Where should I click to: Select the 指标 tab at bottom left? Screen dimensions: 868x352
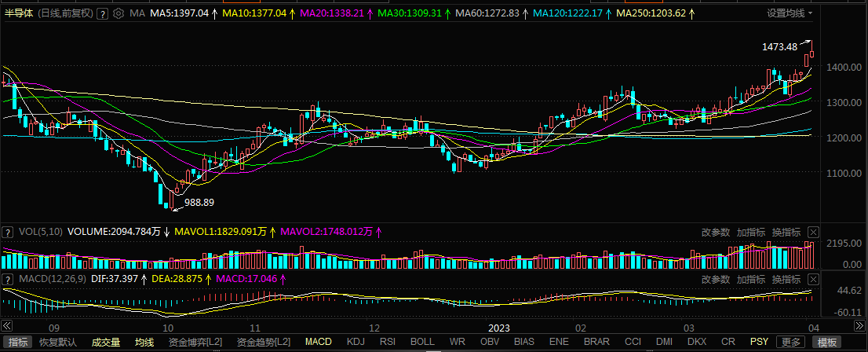[x=18, y=342]
